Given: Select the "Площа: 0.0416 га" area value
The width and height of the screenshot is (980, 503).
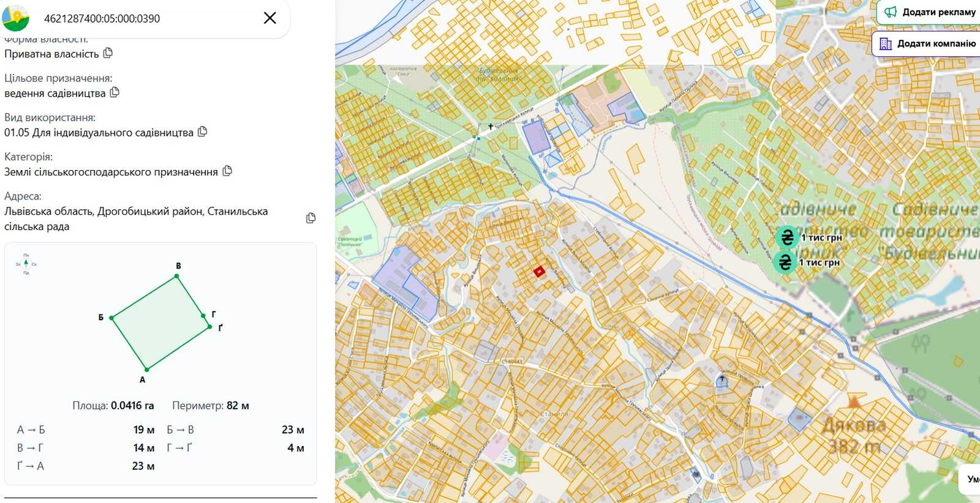Looking at the screenshot, I should pos(113,406).
